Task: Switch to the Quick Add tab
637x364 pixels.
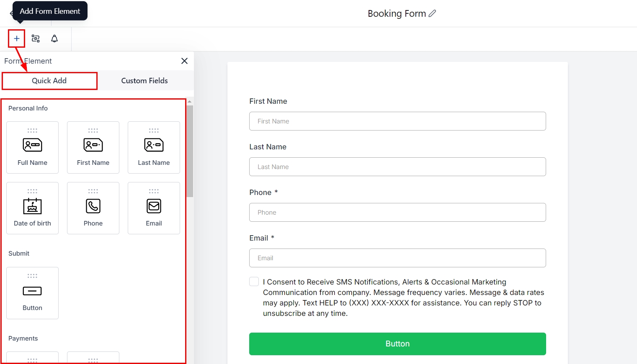Action: pos(49,81)
